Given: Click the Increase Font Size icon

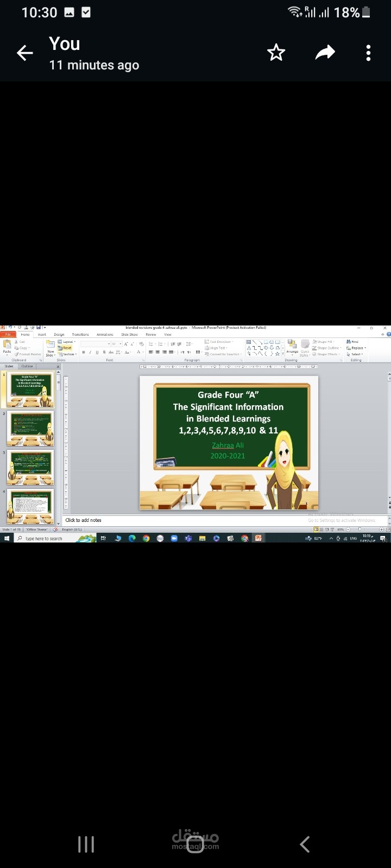Looking at the screenshot, I should [126, 344].
